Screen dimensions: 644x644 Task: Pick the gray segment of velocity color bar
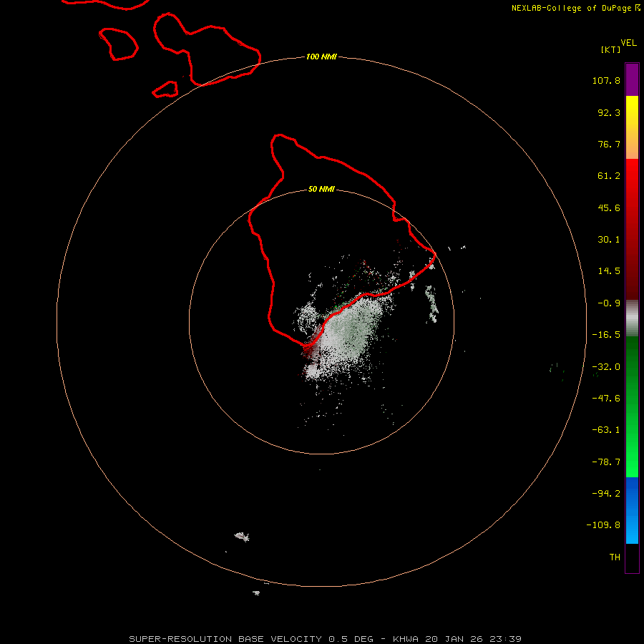632,318
